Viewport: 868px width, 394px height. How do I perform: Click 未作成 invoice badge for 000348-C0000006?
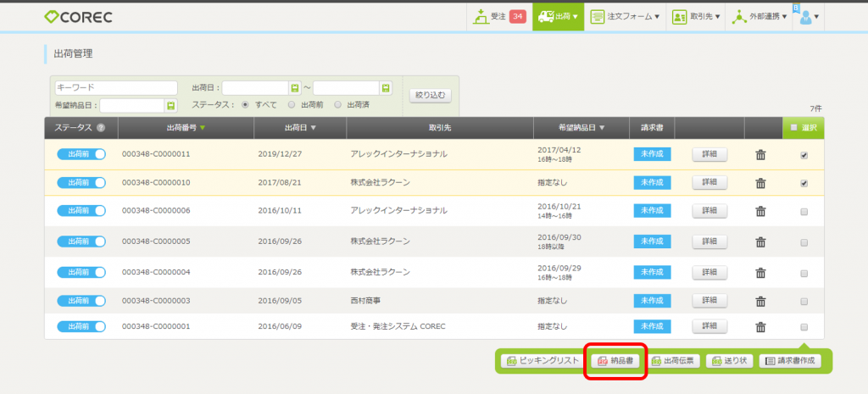click(x=652, y=212)
